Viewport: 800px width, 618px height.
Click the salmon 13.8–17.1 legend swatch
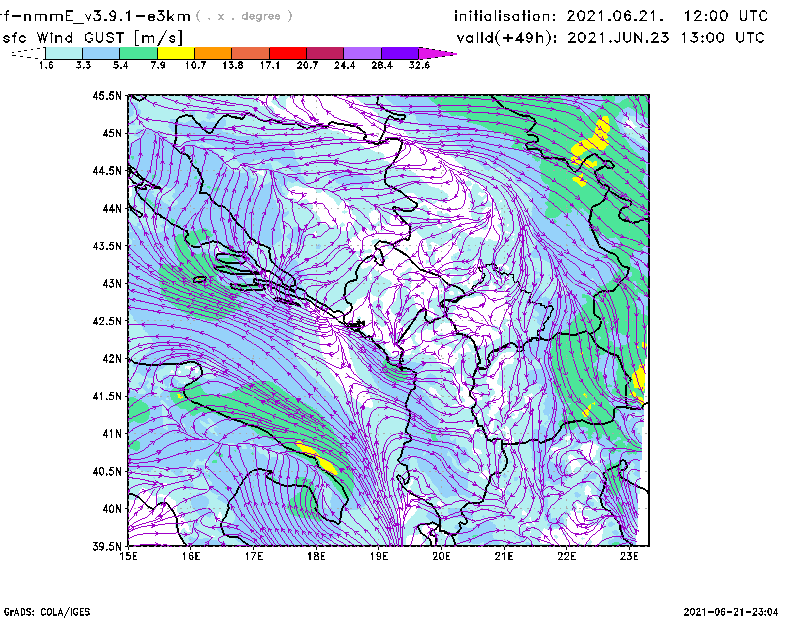tap(251, 53)
